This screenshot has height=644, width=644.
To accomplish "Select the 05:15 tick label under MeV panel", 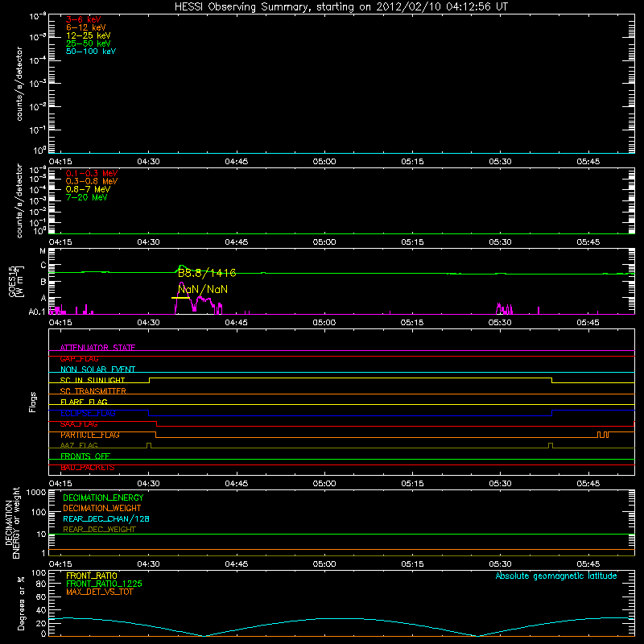I will coord(412,242).
